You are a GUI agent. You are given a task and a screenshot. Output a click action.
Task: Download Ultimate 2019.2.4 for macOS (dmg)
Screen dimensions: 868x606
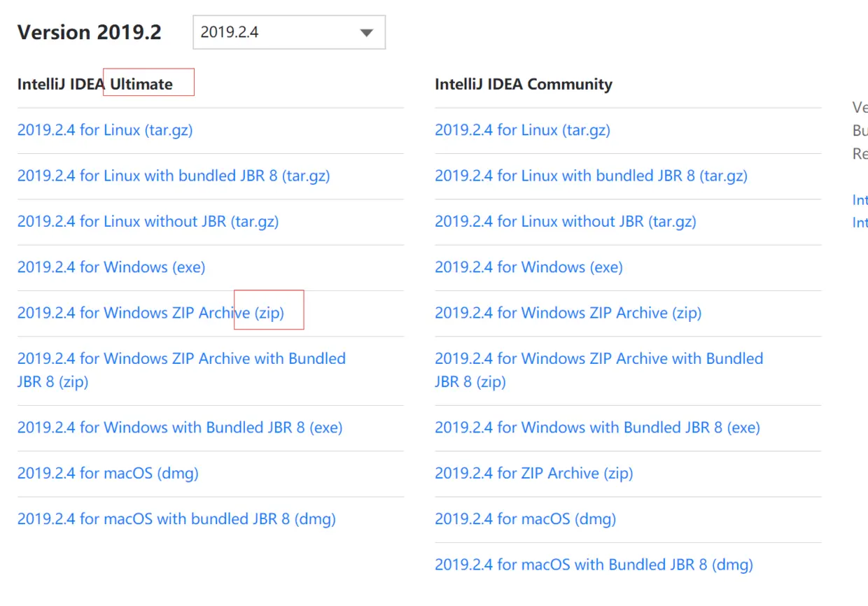coord(108,474)
